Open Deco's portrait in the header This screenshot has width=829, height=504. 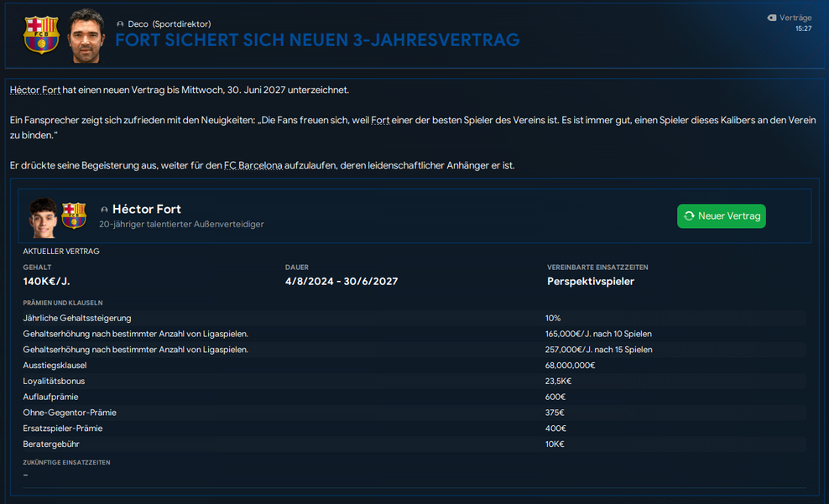(85, 36)
